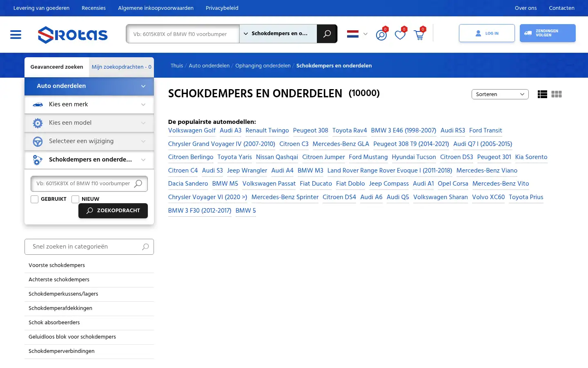The height and width of the screenshot is (368, 588).
Task: Click magnifier in Snel zoeken field
Action: (x=145, y=247)
